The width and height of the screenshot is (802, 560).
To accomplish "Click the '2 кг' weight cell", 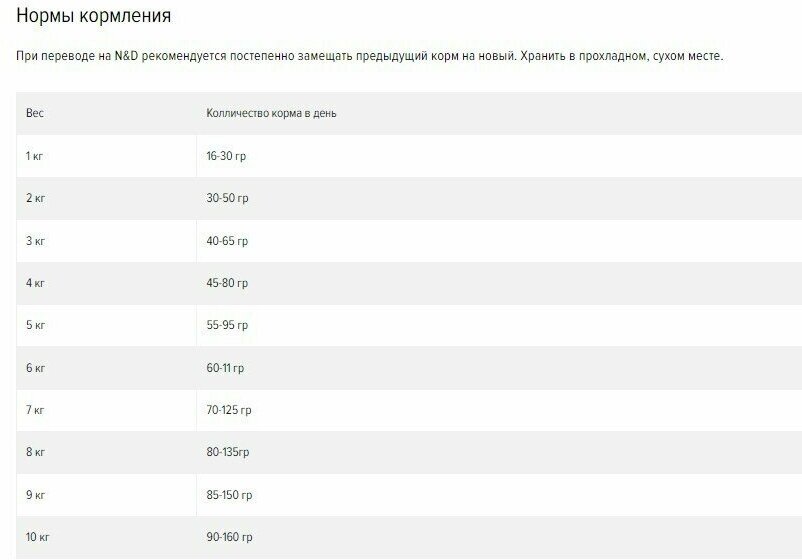I will pos(106,198).
